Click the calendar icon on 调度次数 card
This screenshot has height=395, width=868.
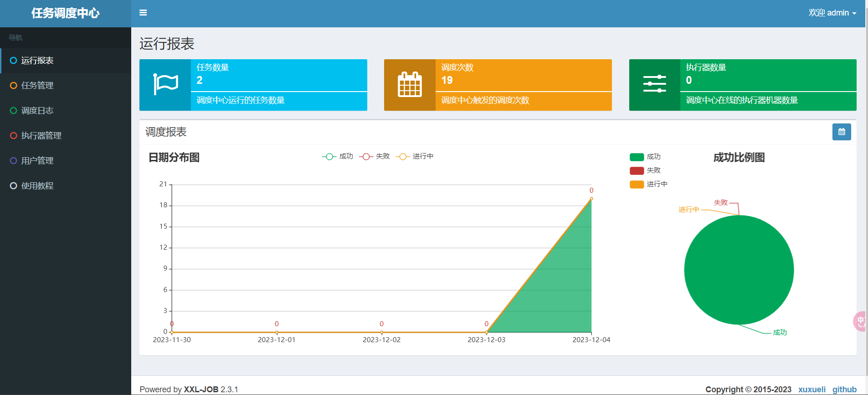coord(410,84)
